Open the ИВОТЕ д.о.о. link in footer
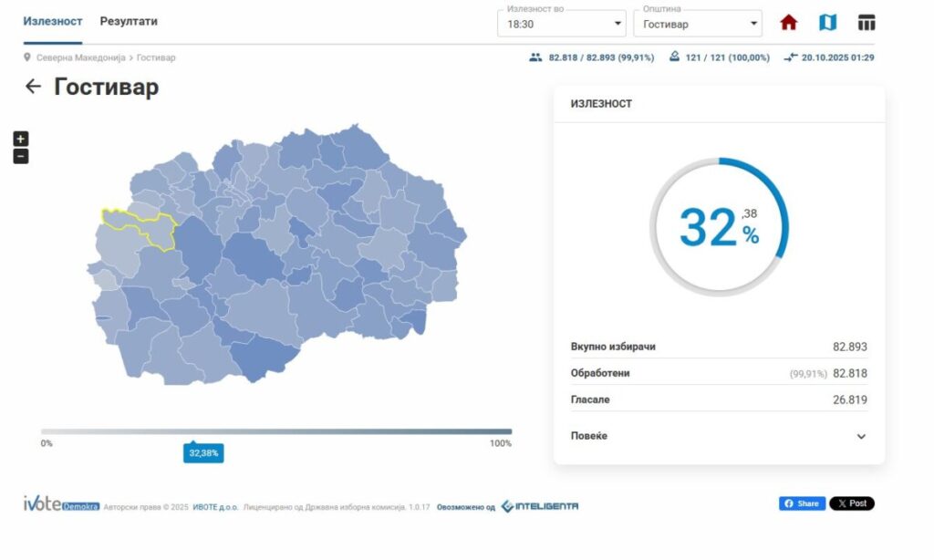934x560 pixels. coord(215,507)
